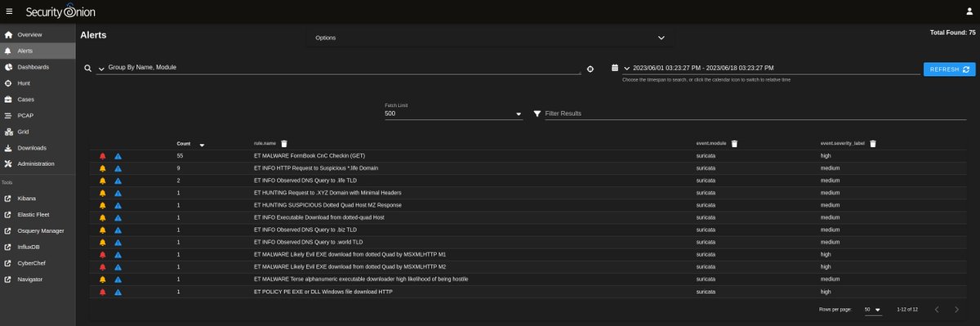Click the count 55 cell
The height and width of the screenshot is (326, 980).
coord(180,155)
